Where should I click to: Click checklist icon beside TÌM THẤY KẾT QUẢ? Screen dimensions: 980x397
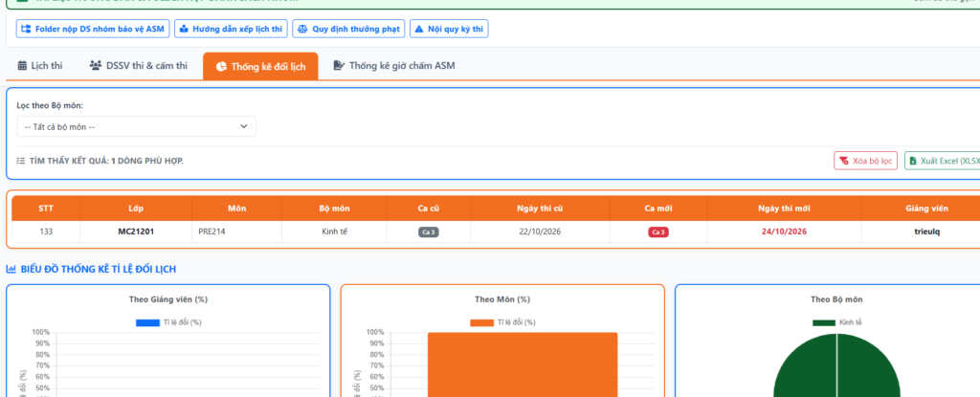tap(21, 162)
